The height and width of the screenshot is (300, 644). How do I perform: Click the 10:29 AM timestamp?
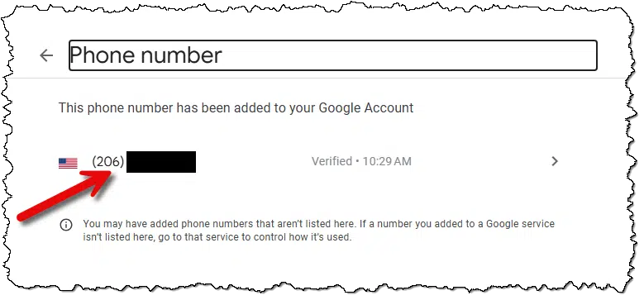point(386,161)
